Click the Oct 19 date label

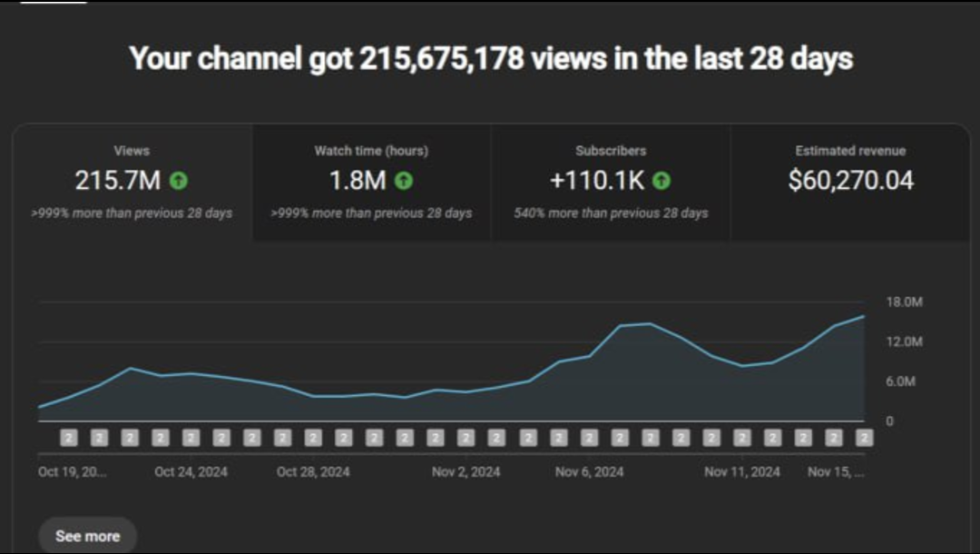coord(73,472)
